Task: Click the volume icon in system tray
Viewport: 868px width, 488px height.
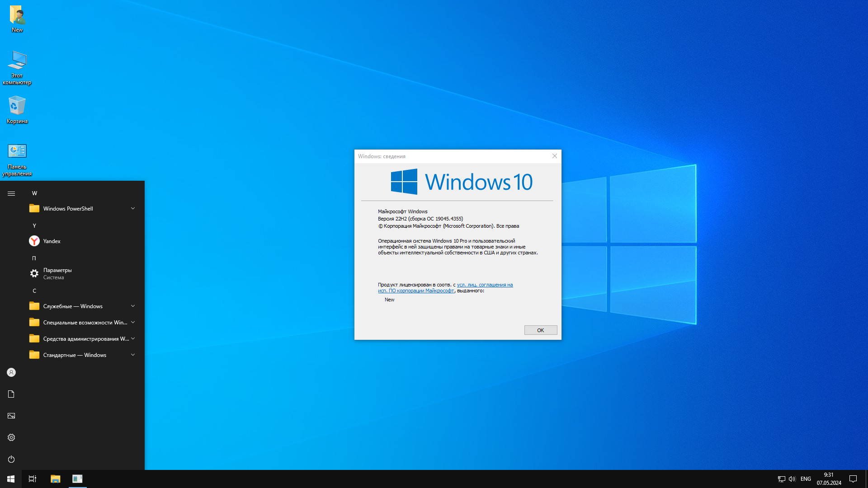Action: (x=792, y=479)
